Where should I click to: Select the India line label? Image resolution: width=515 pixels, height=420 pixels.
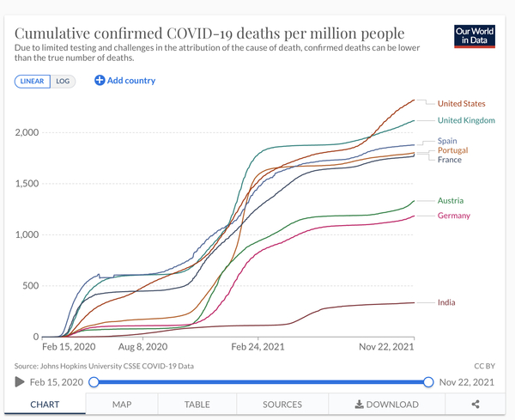tap(446, 302)
